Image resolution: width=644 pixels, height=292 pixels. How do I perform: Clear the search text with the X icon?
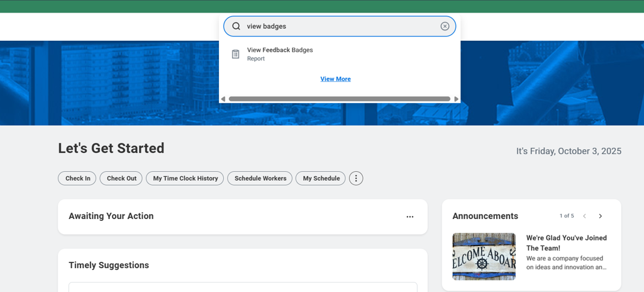coord(445,26)
